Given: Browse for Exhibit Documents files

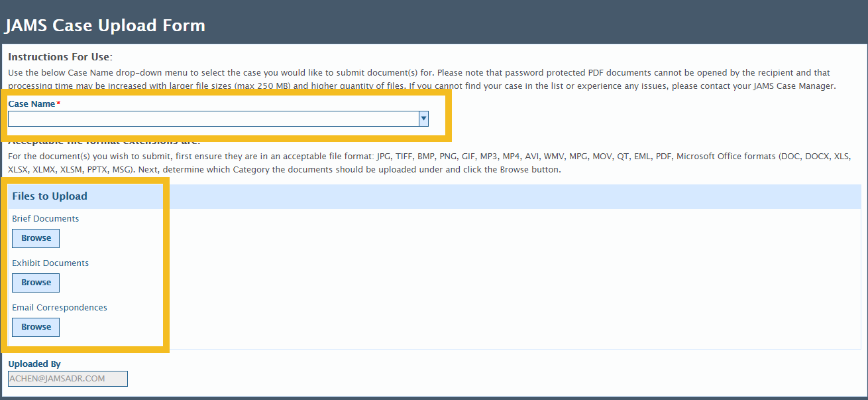Looking at the screenshot, I should 36,283.
